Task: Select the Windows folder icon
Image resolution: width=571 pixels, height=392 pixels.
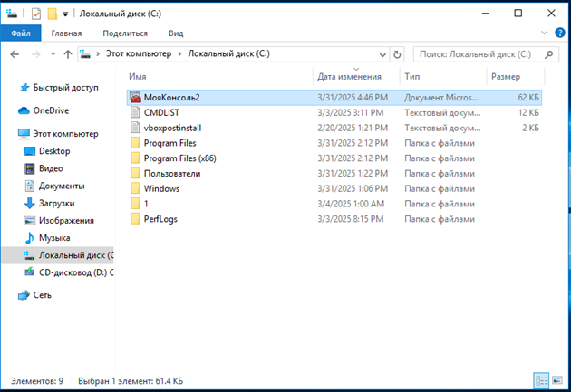Action: tap(135, 188)
